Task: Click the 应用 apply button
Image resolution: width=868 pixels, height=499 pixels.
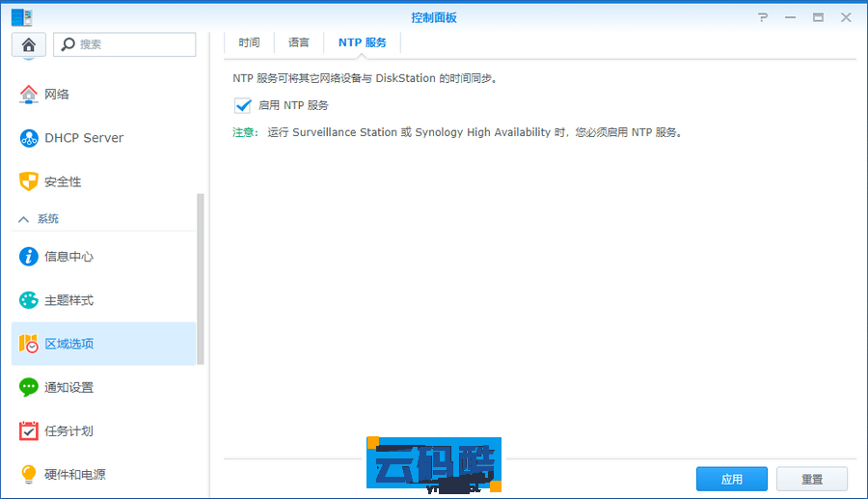Action: coord(731,479)
